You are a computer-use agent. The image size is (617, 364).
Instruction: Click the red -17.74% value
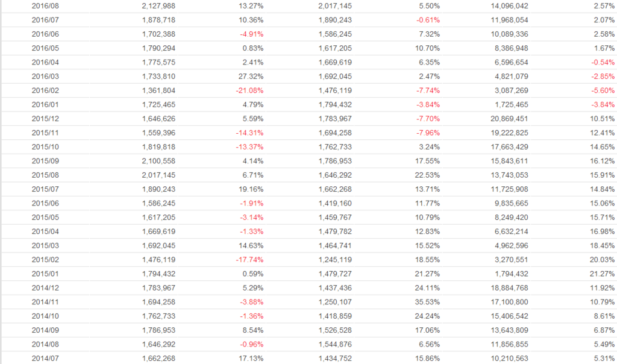point(249,260)
